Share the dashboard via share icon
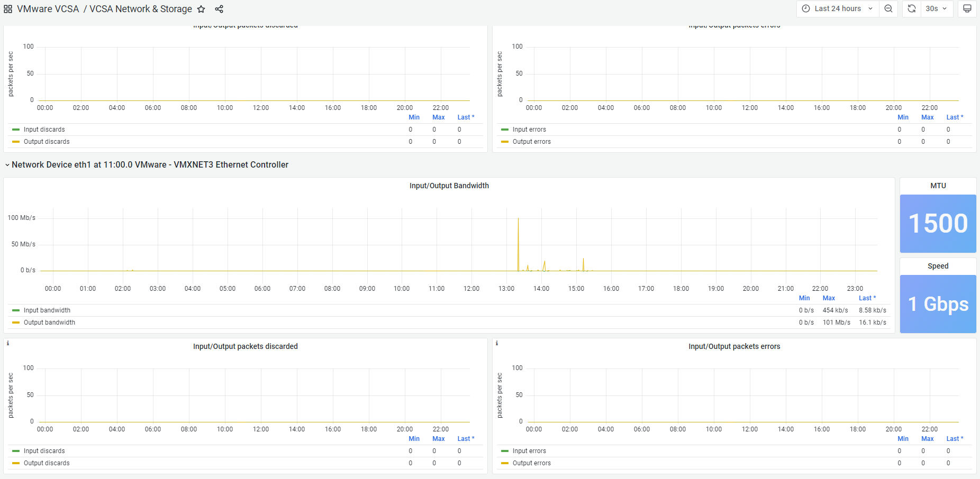 [x=219, y=9]
